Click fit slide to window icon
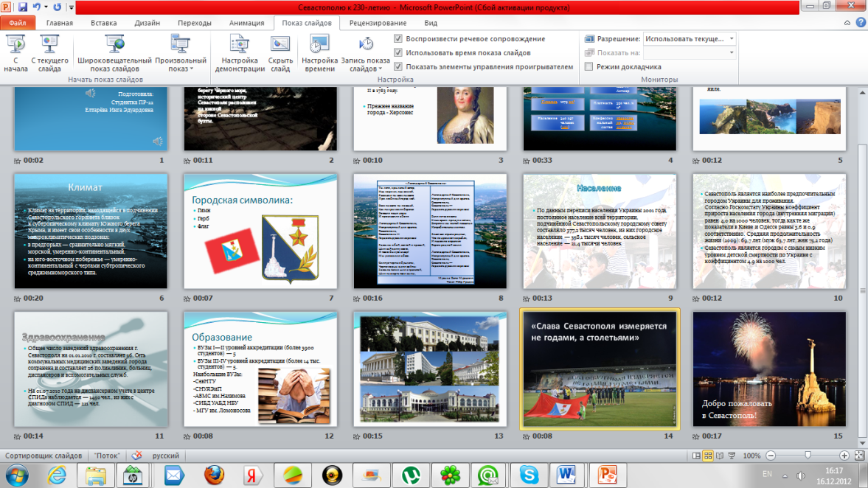This screenshot has width=868, height=488. (x=859, y=456)
